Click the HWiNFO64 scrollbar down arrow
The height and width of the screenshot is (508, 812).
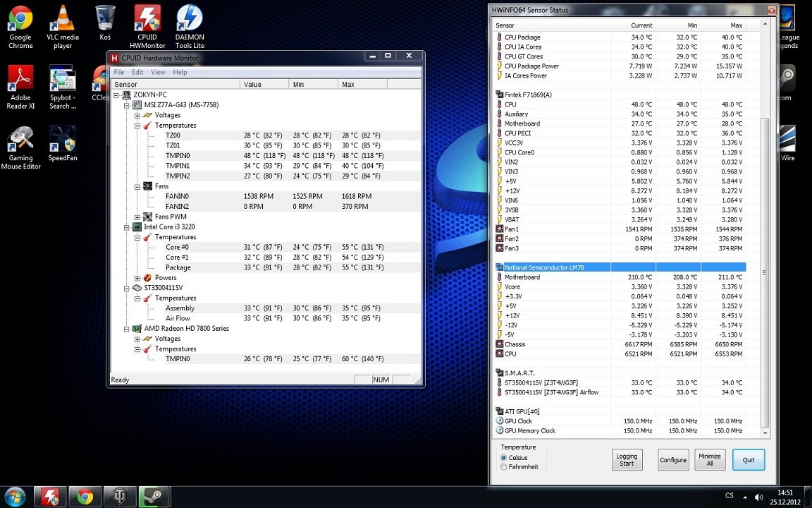764,433
